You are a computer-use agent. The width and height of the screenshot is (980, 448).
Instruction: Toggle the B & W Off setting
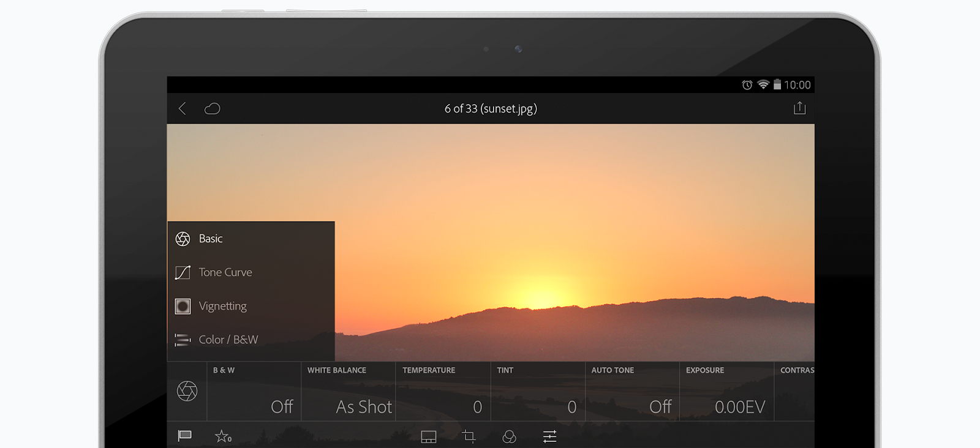coord(254,391)
